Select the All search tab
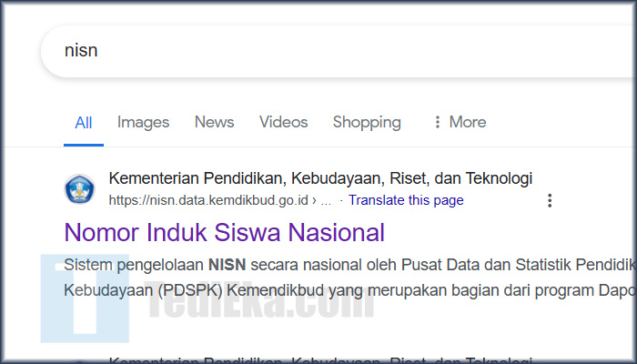637x364 pixels. tap(84, 123)
